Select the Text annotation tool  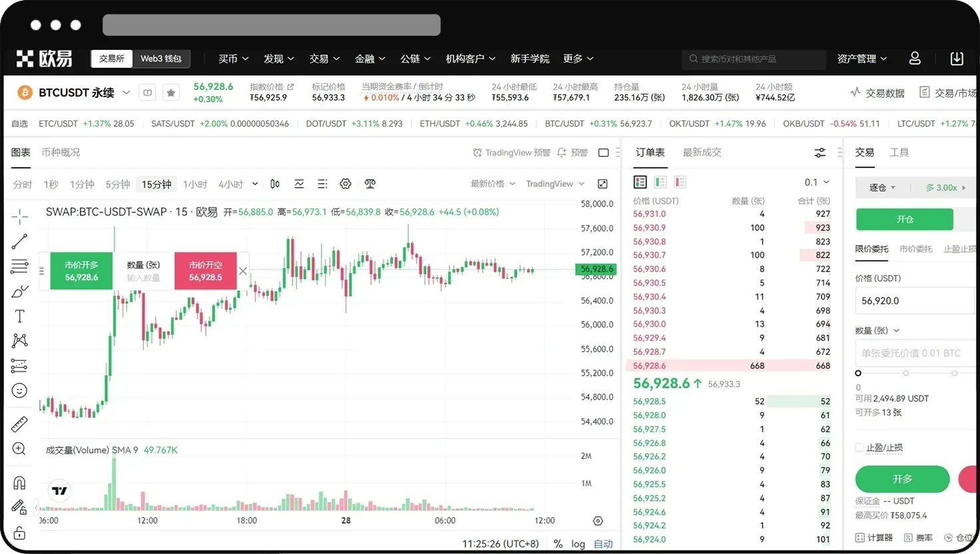19,316
